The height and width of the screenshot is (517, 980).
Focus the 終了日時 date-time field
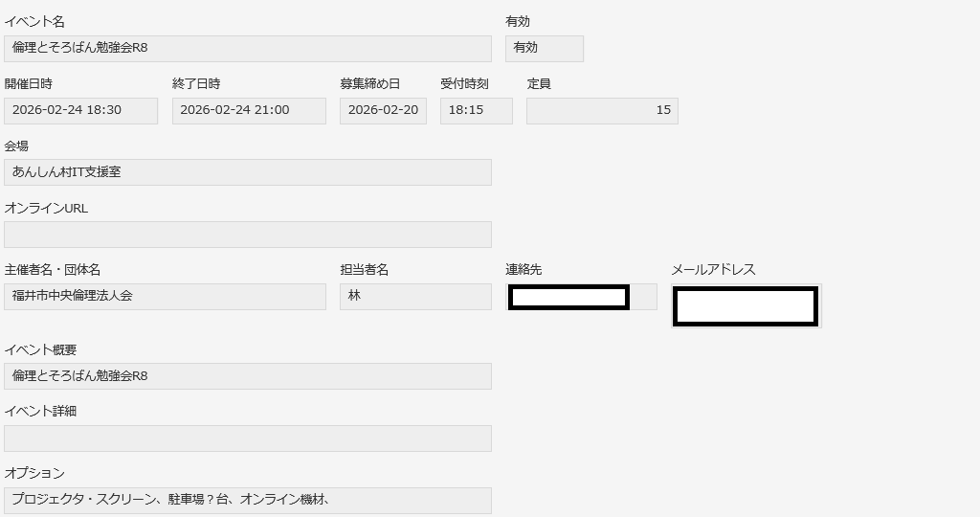coord(249,111)
